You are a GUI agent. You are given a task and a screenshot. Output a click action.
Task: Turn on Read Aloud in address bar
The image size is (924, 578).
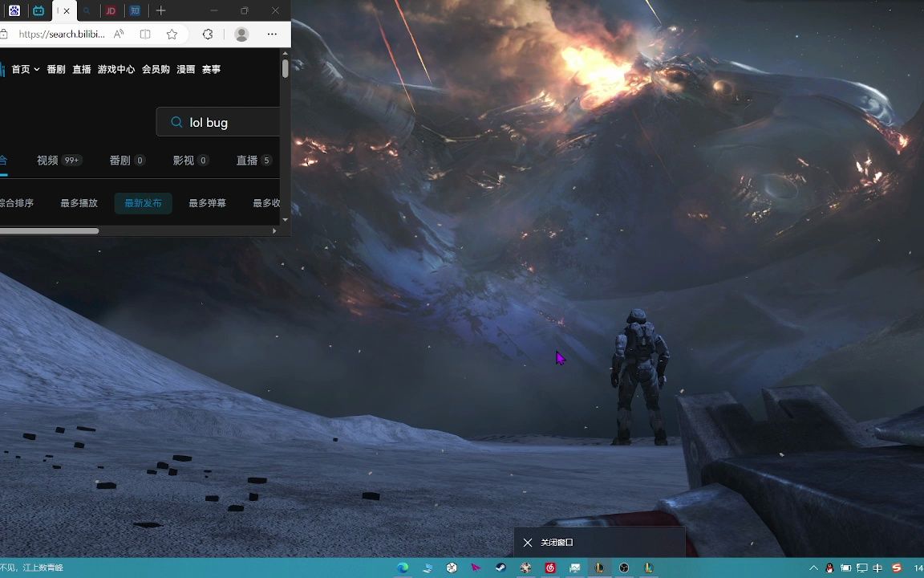point(119,35)
